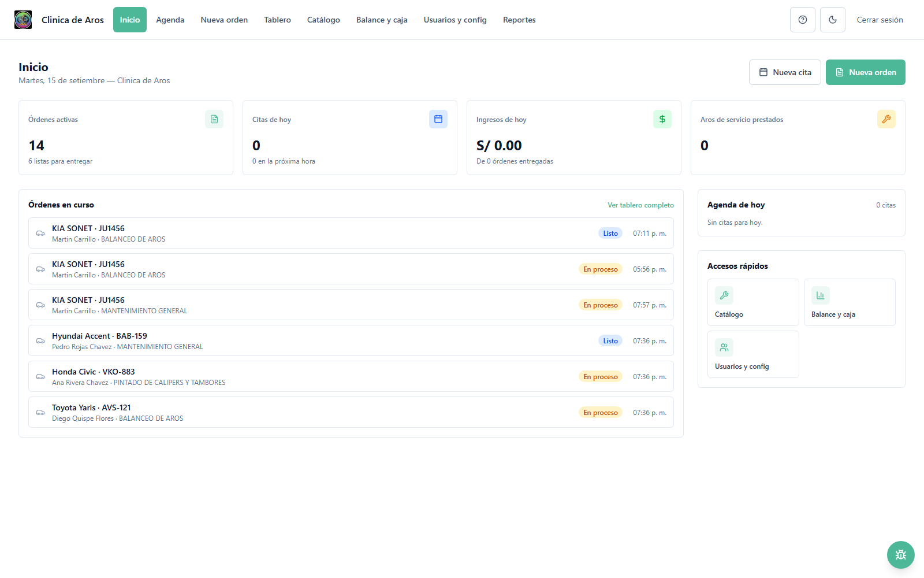Open the Reportes section
The height and width of the screenshot is (578, 924).
tap(519, 20)
